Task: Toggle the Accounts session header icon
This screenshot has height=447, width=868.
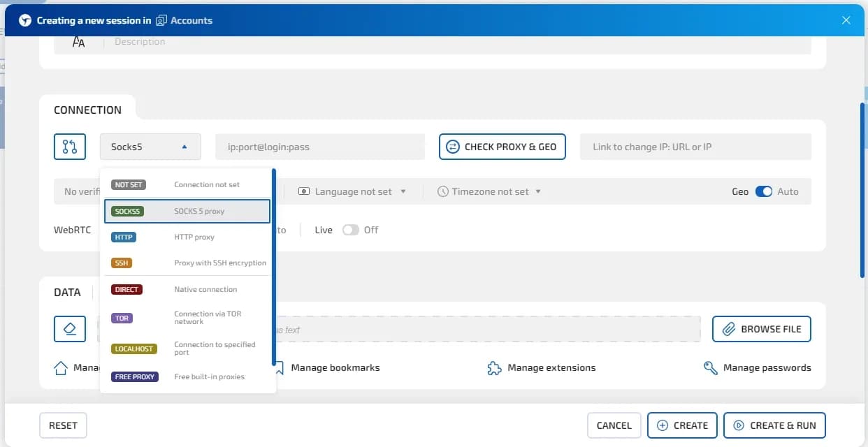Action: pos(161,20)
